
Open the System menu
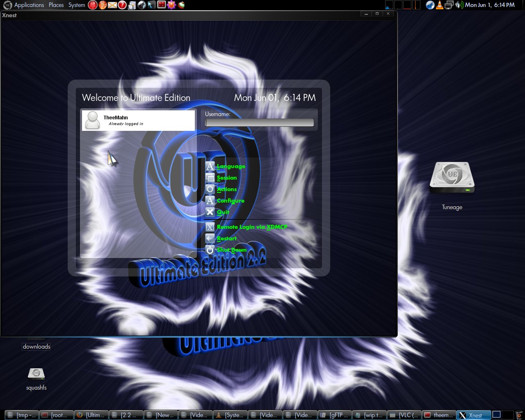pyautogui.click(x=77, y=5)
